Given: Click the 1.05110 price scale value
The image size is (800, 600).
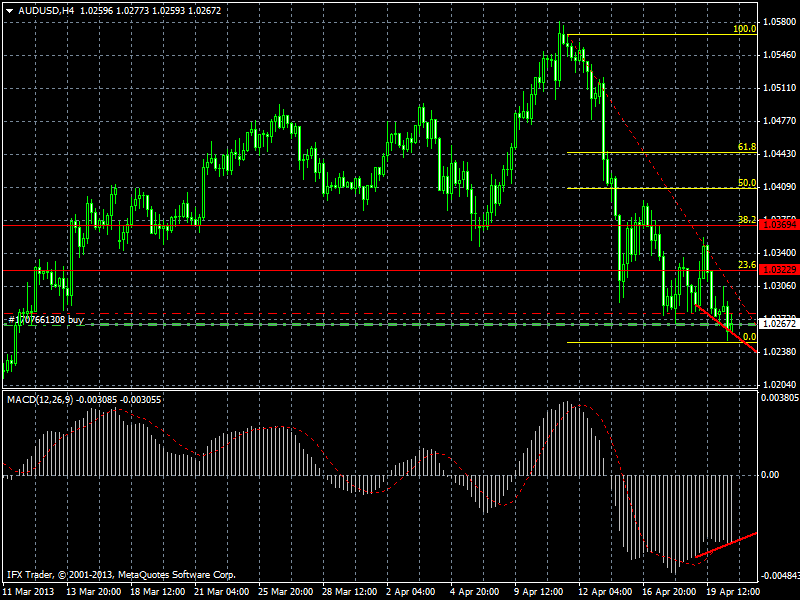Looking at the screenshot, I should coord(780,88).
